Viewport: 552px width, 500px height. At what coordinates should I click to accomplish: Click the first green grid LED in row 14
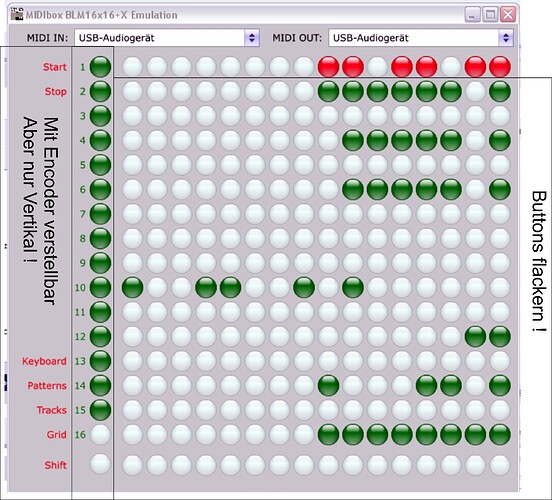(x=328, y=386)
